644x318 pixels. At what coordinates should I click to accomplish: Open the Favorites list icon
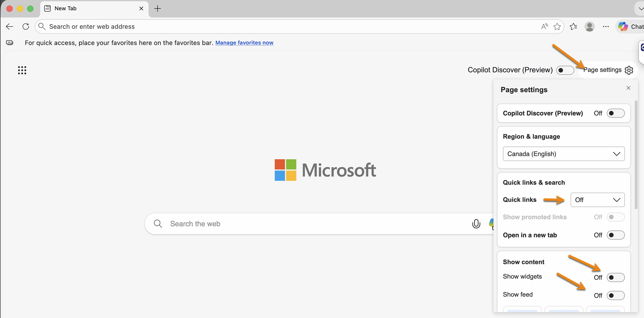click(573, 27)
